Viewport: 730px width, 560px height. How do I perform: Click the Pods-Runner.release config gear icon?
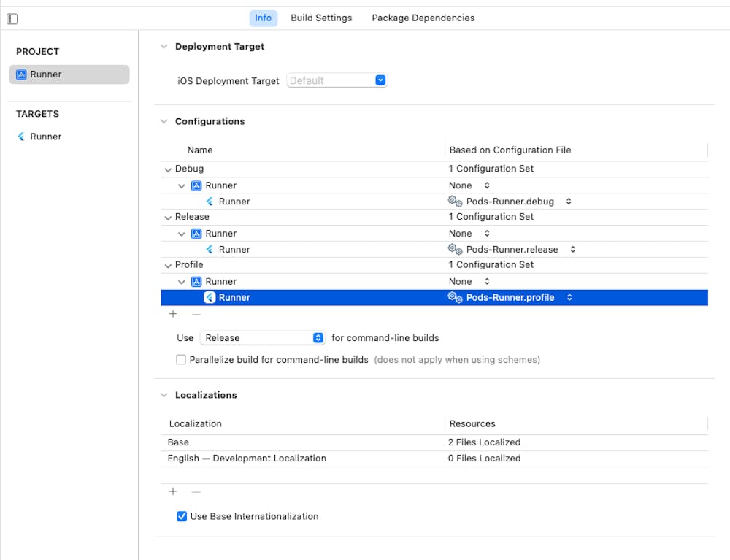point(455,250)
